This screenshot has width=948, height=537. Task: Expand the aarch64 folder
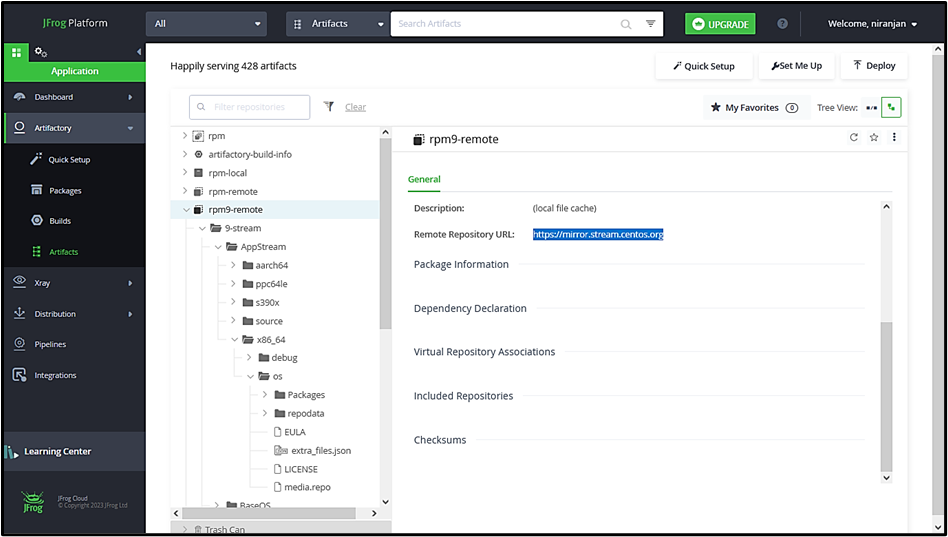pos(233,265)
